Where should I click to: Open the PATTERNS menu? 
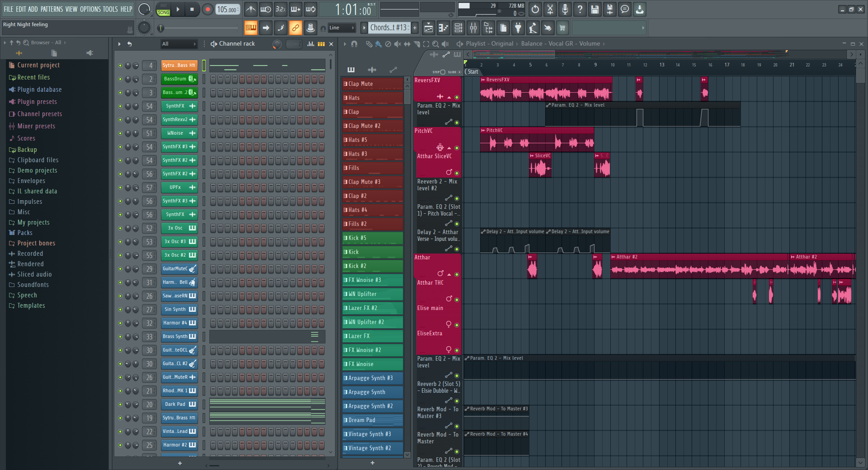[x=52, y=9]
